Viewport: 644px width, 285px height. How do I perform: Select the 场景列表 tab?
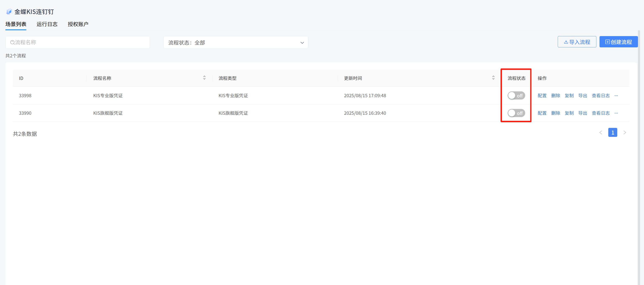click(16, 24)
